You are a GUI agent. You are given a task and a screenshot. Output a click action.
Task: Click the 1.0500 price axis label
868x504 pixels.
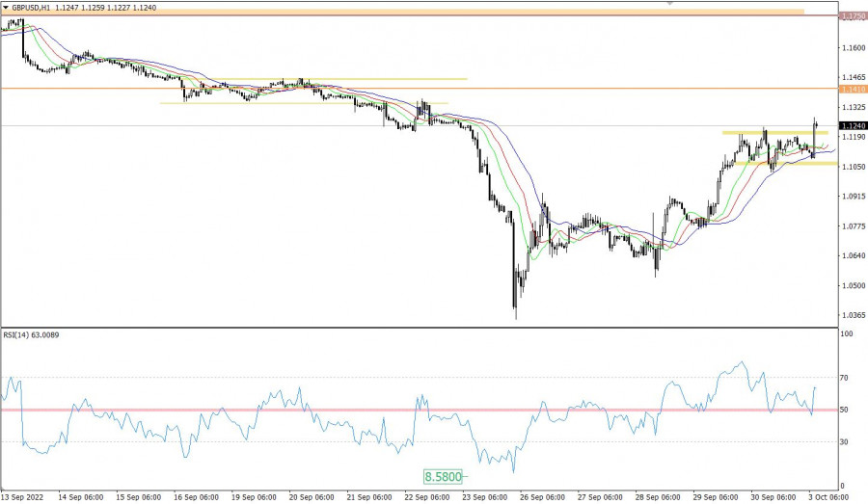(853, 285)
